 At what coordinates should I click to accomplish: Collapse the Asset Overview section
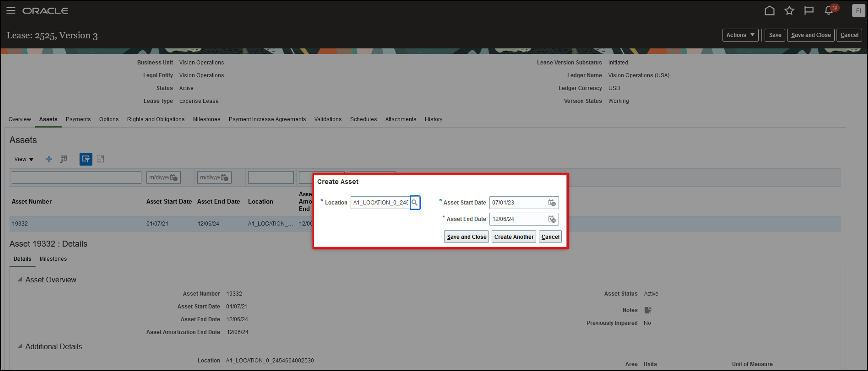click(x=20, y=279)
